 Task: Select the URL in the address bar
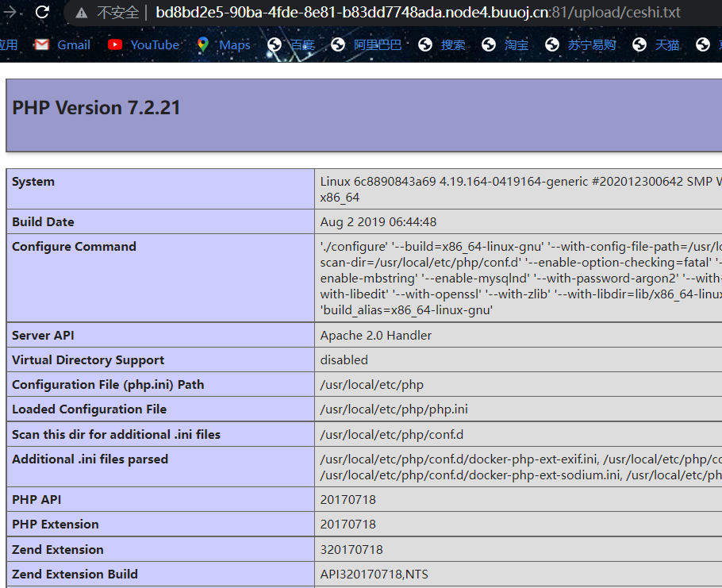(x=417, y=13)
